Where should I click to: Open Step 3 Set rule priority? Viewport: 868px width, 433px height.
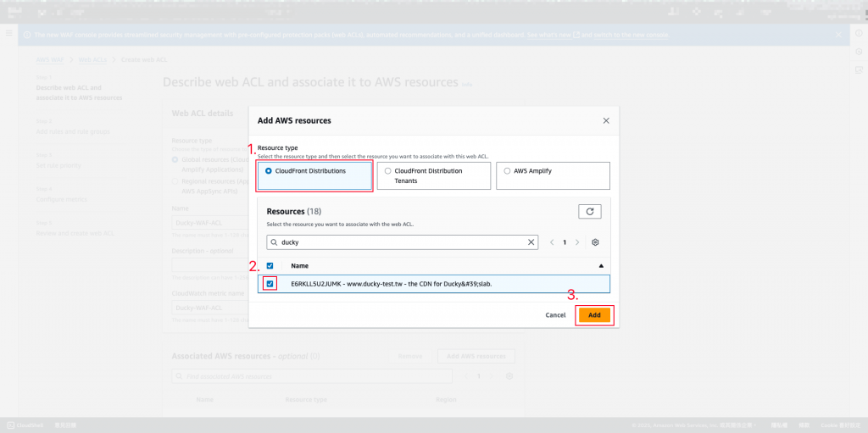pos(58,165)
